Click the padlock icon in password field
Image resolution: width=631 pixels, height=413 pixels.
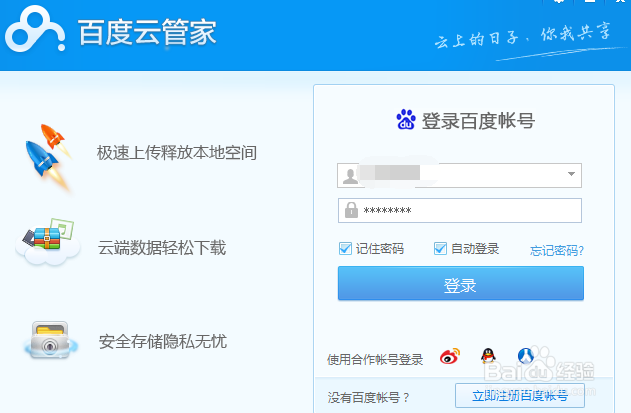pyautogui.click(x=351, y=210)
